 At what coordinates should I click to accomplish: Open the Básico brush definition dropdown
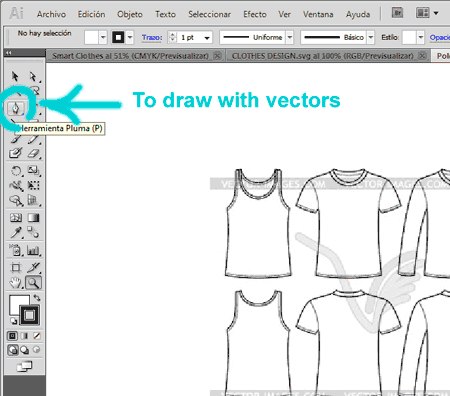pos(371,37)
